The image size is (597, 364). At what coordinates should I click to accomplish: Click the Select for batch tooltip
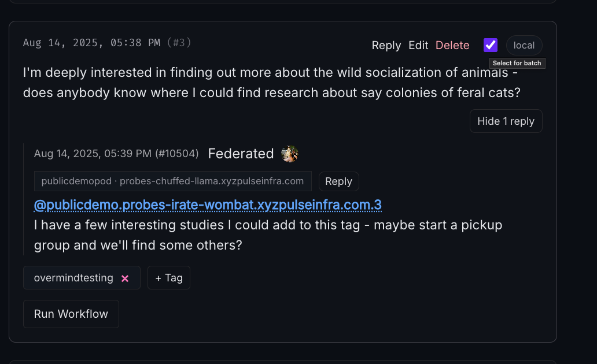tap(517, 63)
